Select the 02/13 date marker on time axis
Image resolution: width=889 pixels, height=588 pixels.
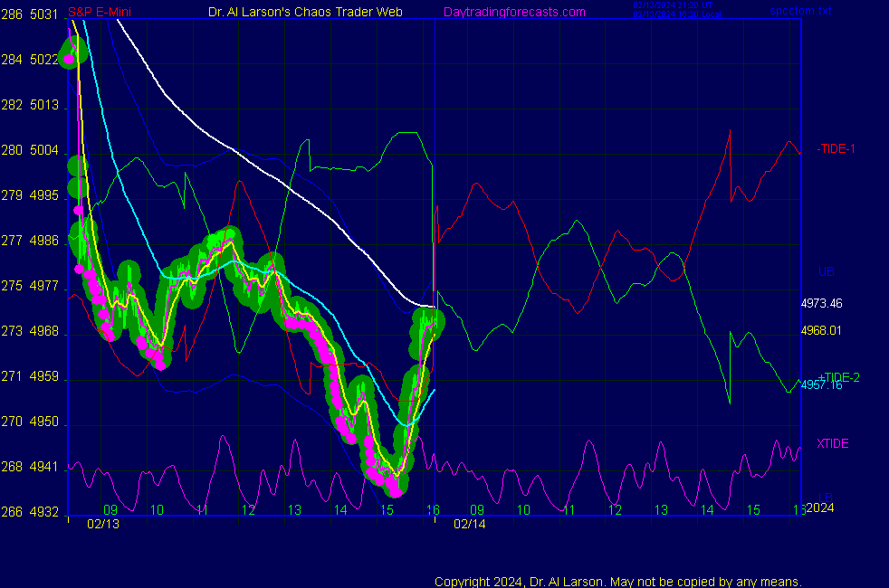102,524
